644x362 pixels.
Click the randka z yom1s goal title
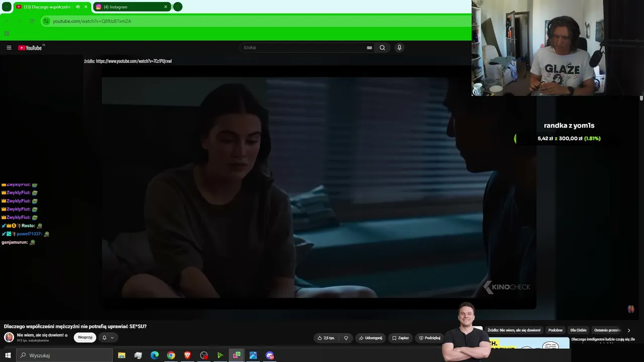569,126
